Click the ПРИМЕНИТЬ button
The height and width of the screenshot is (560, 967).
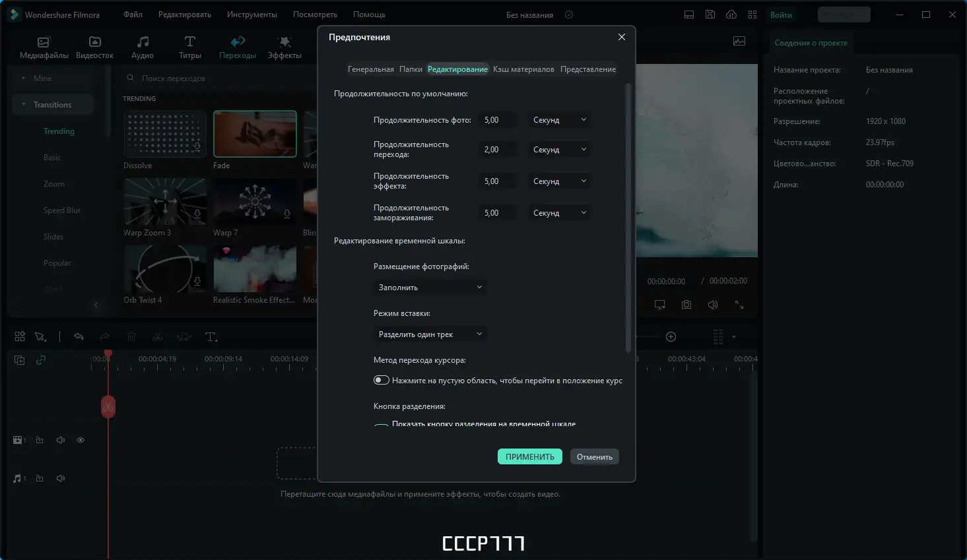pyautogui.click(x=530, y=456)
